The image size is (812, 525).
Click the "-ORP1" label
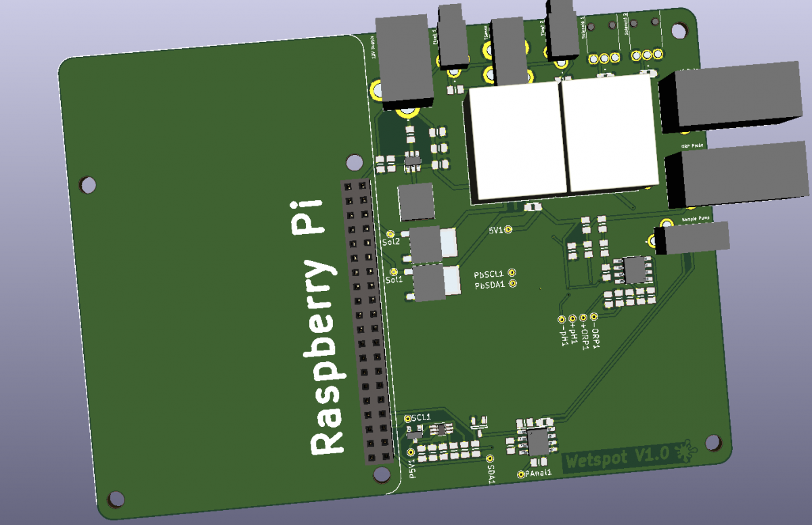(x=595, y=334)
